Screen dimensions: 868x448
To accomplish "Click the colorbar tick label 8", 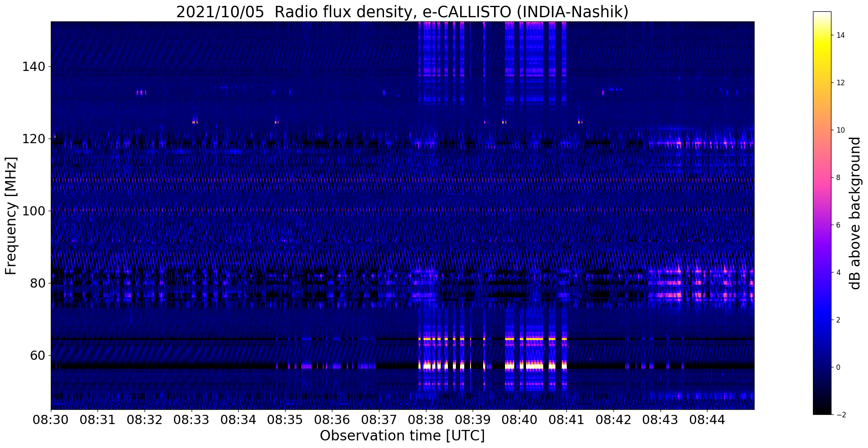I will (x=839, y=178).
